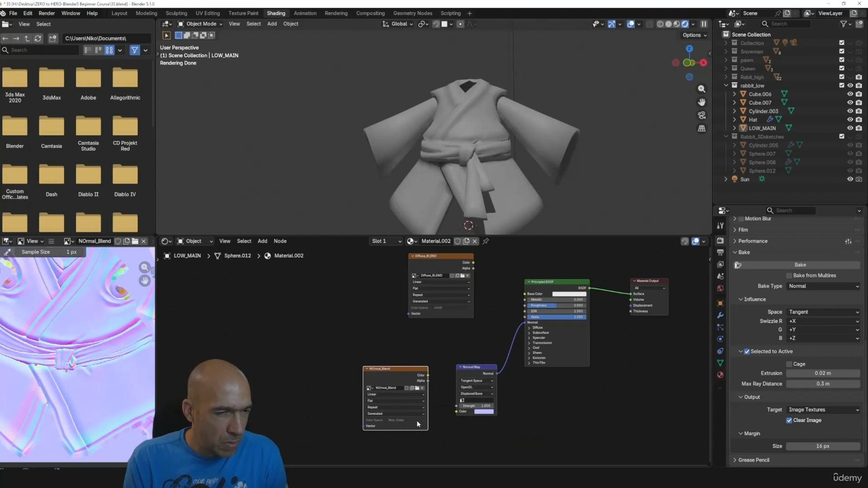The width and height of the screenshot is (868, 488).
Task: Click the viewport Options button
Action: point(694,35)
